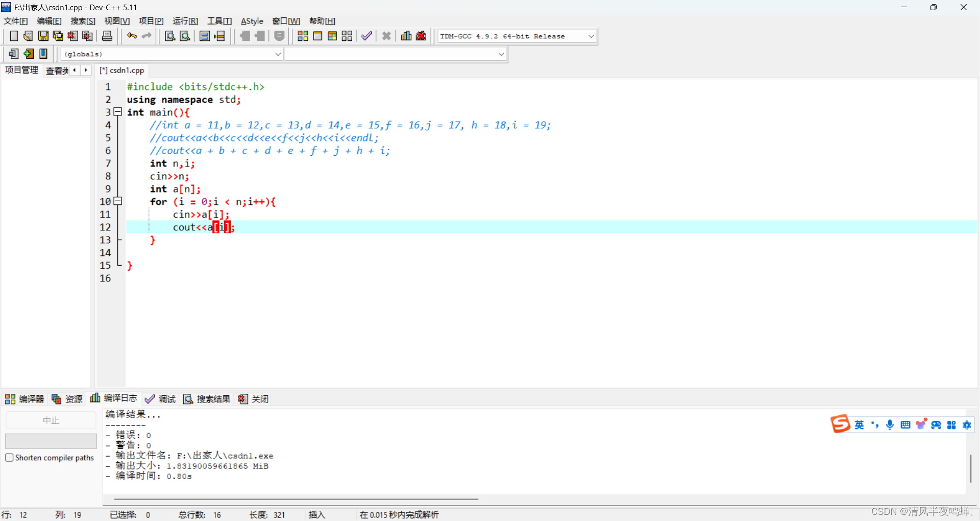This screenshot has width=980, height=521.
Task: Open the 编辑[E] menu
Action: coord(49,21)
